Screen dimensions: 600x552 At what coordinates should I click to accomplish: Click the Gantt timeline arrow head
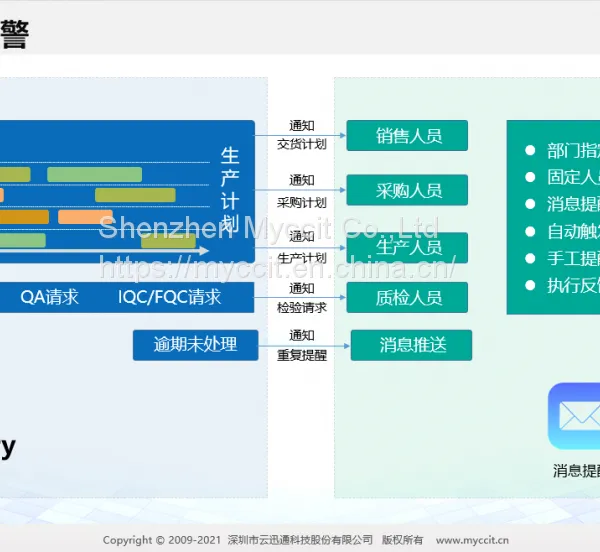click(x=204, y=251)
